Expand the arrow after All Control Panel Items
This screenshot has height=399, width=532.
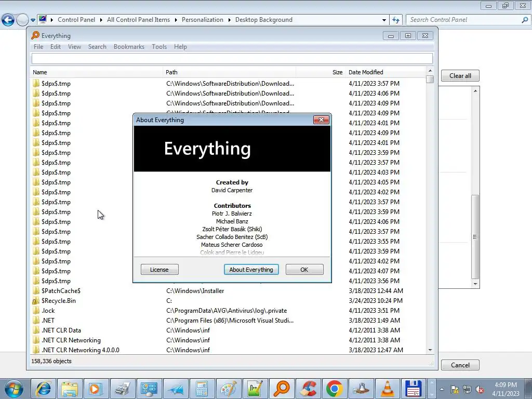176,20
